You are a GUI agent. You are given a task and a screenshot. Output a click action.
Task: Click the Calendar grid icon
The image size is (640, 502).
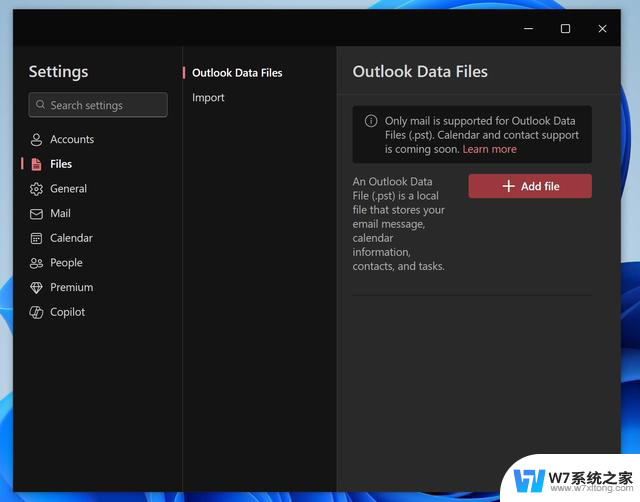tap(36, 238)
